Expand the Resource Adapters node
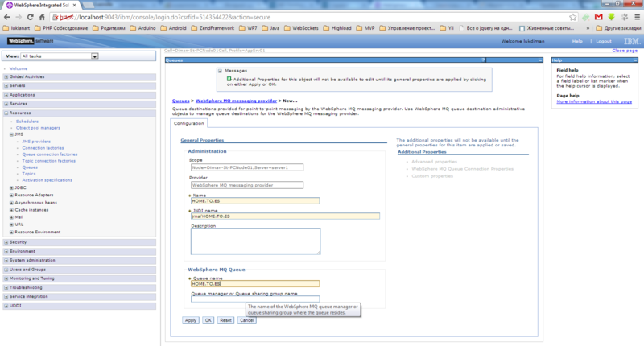 (x=11, y=196)
